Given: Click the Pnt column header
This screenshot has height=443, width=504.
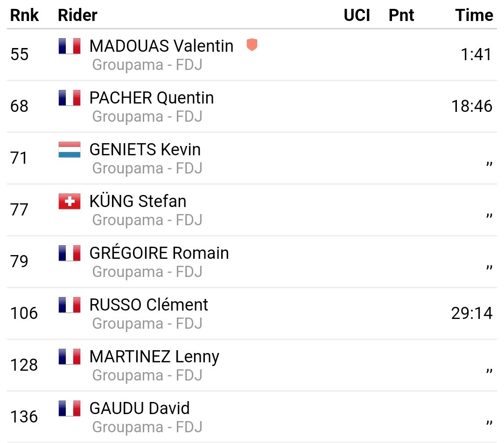Looking at the screenshot, I should coord(401,15).
